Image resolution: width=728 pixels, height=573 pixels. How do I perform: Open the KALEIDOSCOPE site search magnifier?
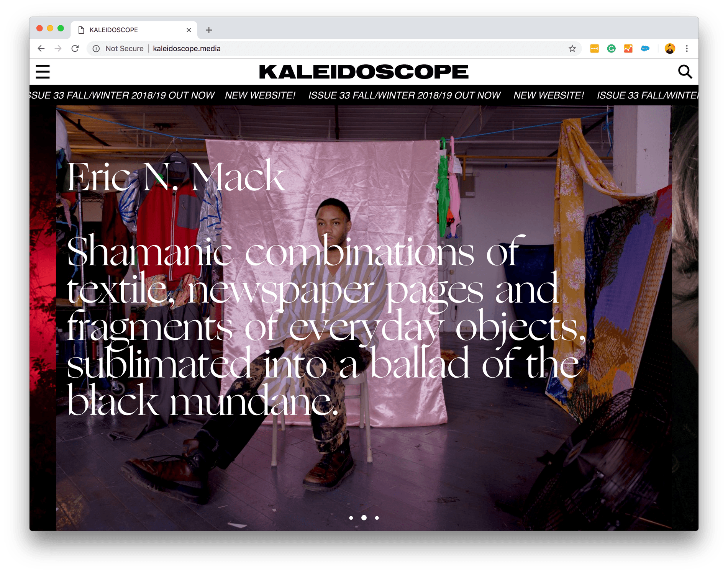[685, 72]
